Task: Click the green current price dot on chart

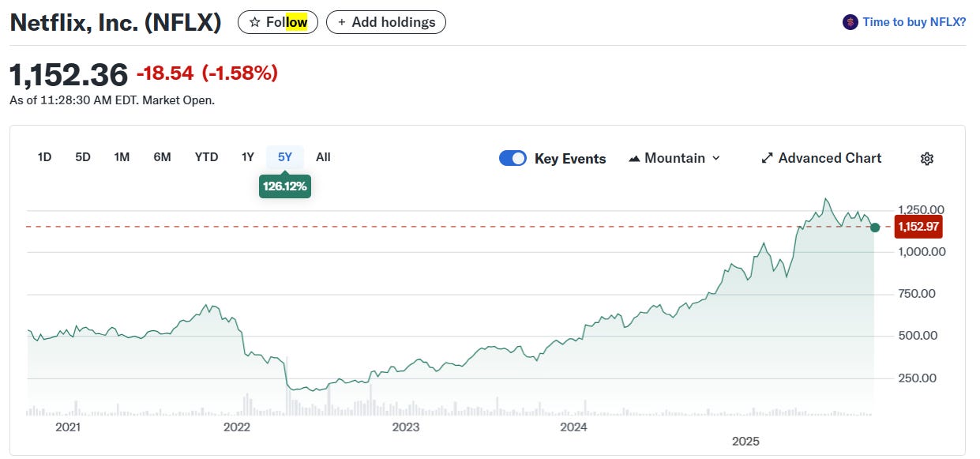Action: [x=875, y=228]
